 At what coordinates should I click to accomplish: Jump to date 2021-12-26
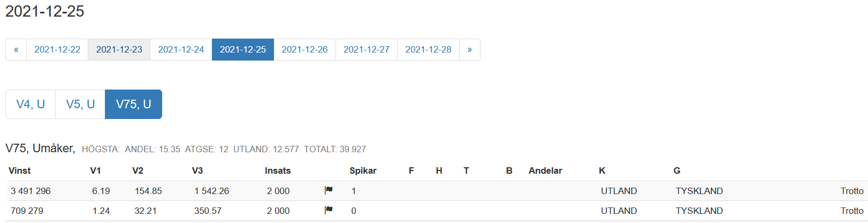[304, 49]
